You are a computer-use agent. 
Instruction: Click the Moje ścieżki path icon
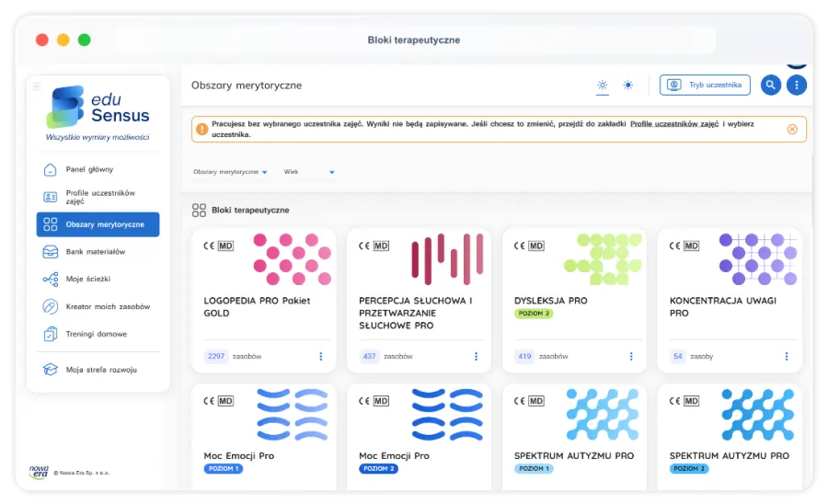[x=51, y=279]
